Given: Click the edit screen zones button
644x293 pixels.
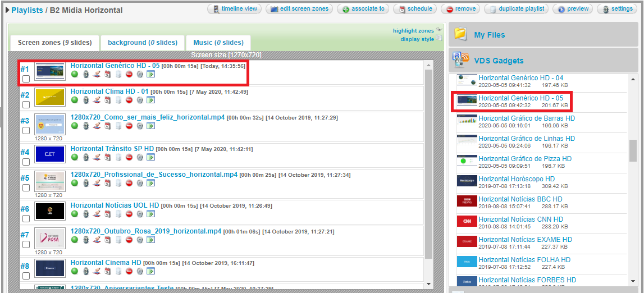Looking at the screenshot, I should 299,8.
